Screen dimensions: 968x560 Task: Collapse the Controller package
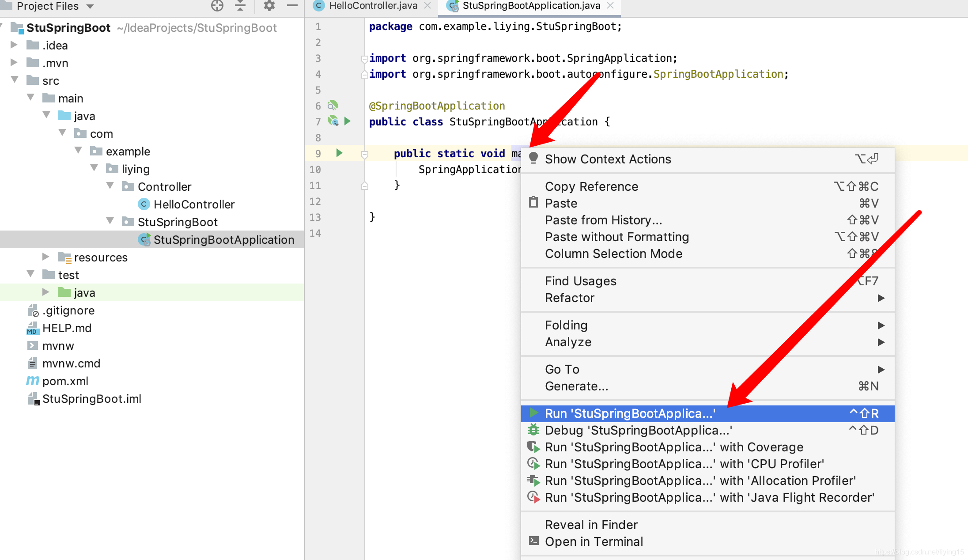110,185
